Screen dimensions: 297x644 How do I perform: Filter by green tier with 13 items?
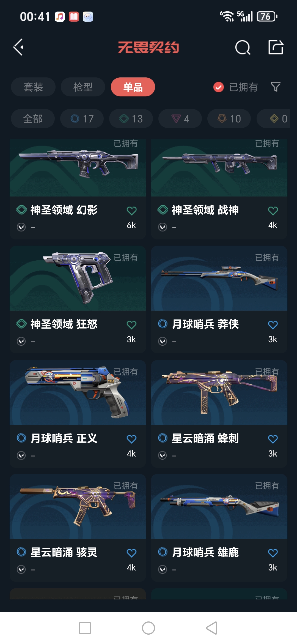(x=131, y=119)
